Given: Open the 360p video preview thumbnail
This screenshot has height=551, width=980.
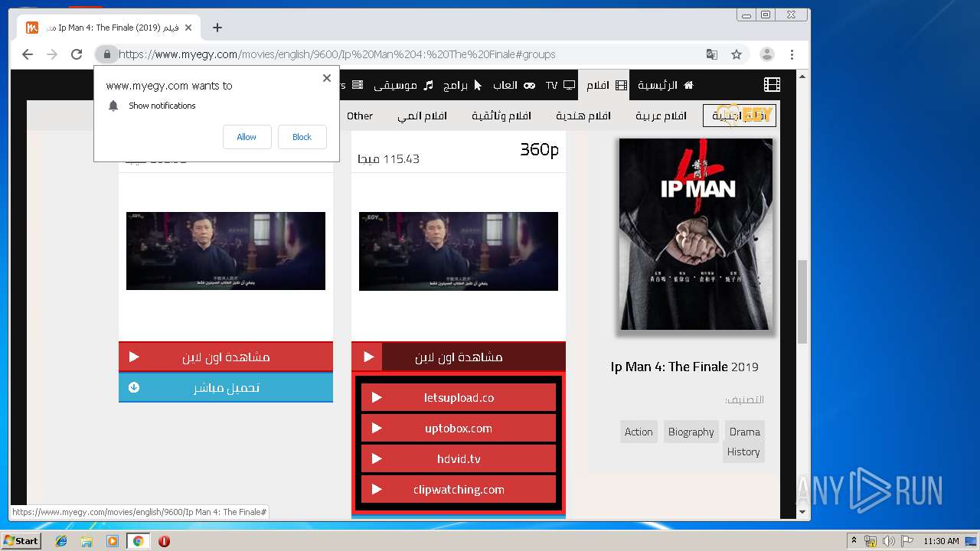Looking at the screenshot, I should click(459, 251).
